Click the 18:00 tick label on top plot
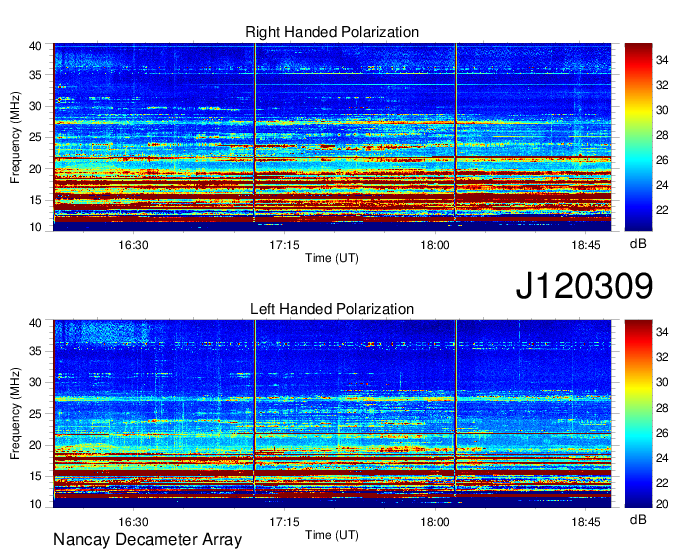The width and height of the screenshot is (680, 552). click(x=435, y=245)
